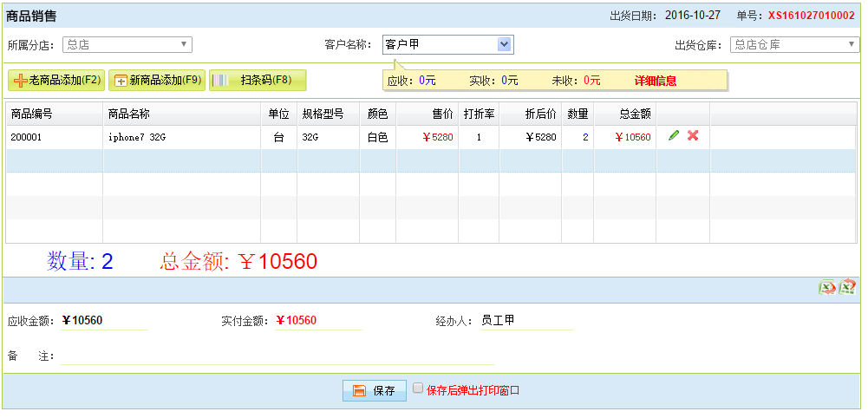Click the 经办人 handler field
The width and height of the screenshot is (868, 418).
click(x=525, y=321)
